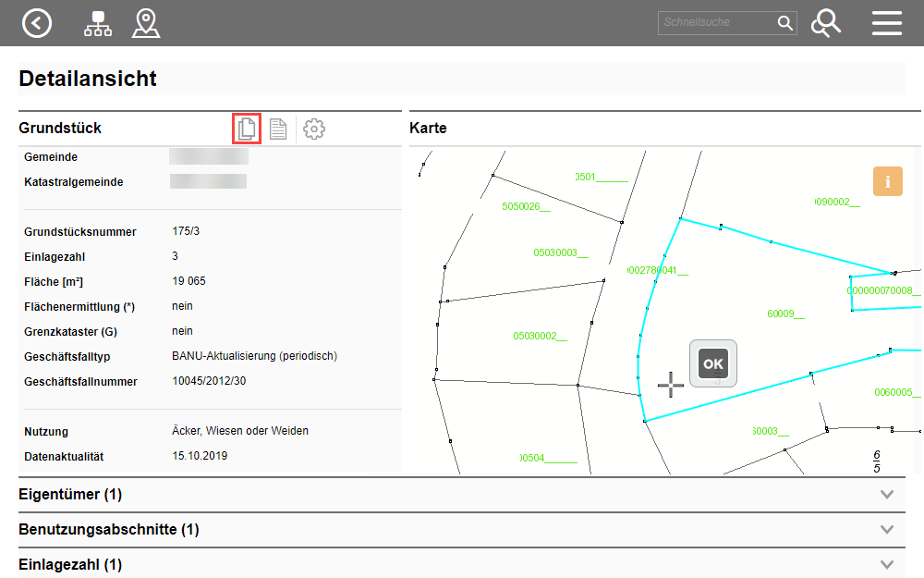Screen dimensions: 924x578
Task: Open the hamburger main menu
Action: 886,23
